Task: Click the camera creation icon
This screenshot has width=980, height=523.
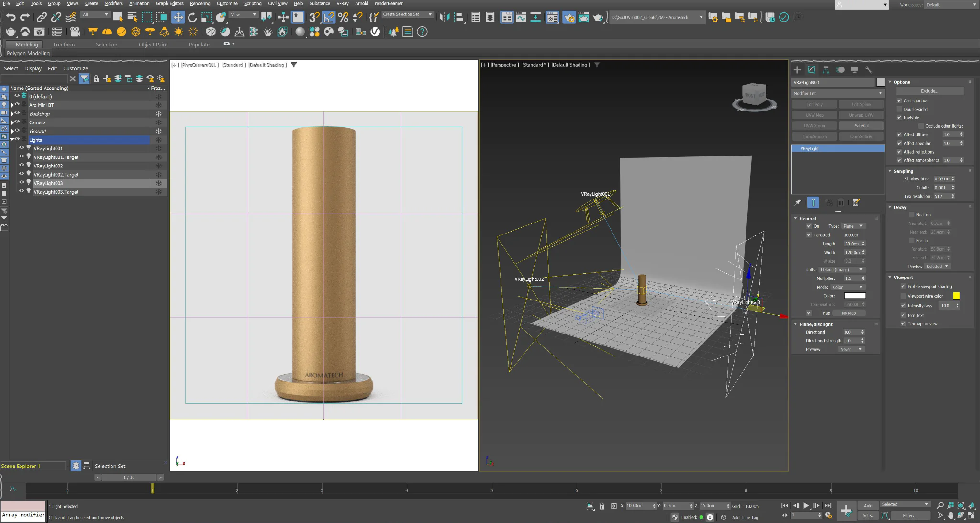Action: (x=75, y=32)
